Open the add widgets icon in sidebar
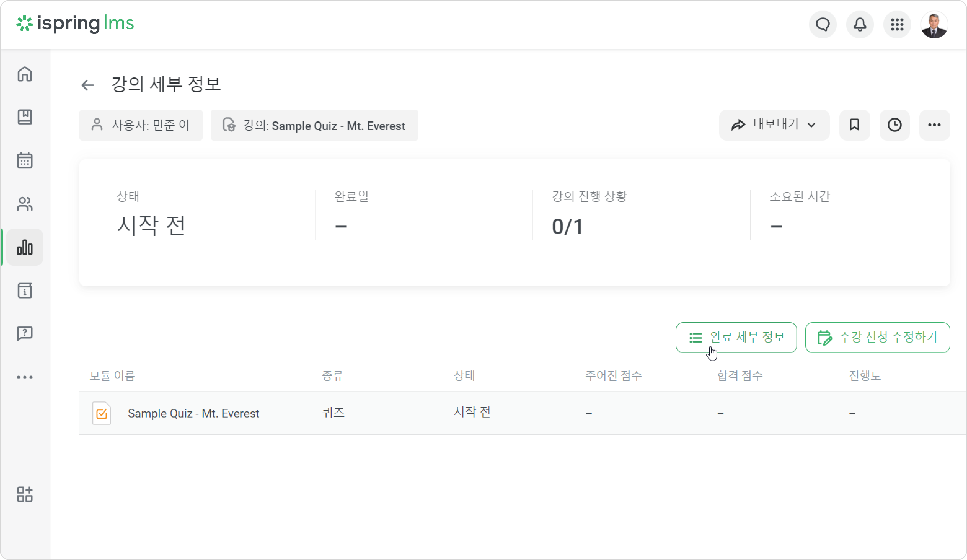Screen dimensions: 967x560 point(24,494)
